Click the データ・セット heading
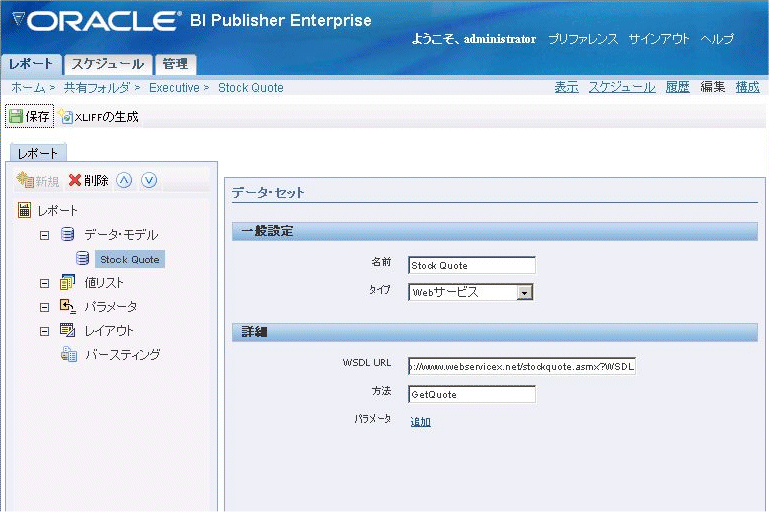The height and width of the screenshot is (512, 769). pyautogui.click(x=268, y=193)
